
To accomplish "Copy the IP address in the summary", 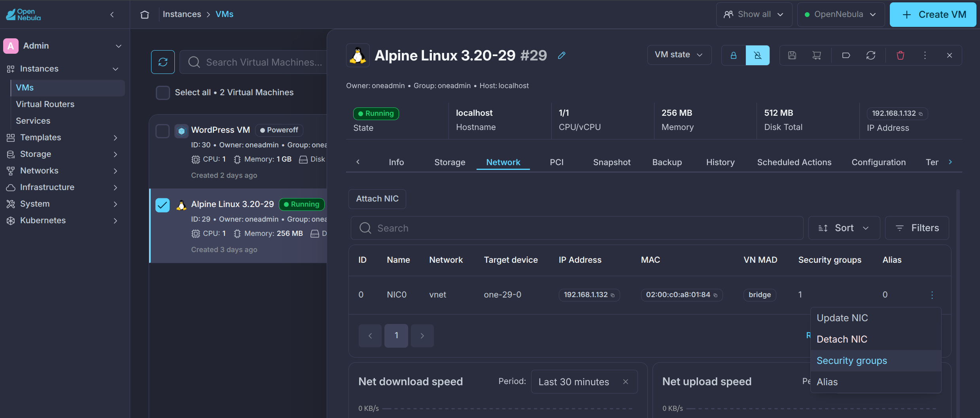I will pyautogui.click(x=921, y=114).
